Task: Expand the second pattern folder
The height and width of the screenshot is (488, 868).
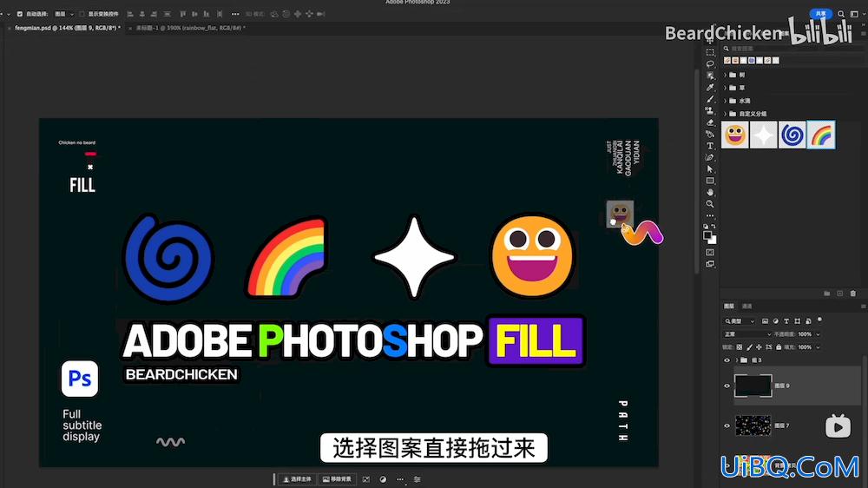Action: click(725, 88)
